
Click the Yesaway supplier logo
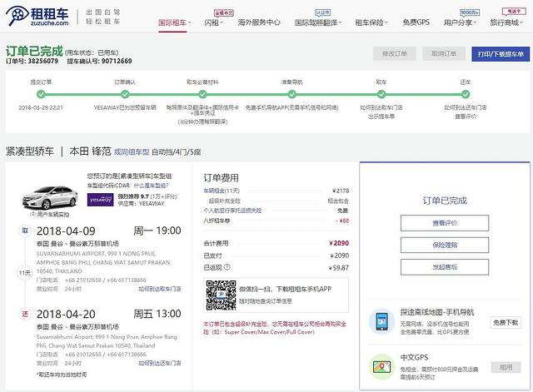tap(100, 198)
